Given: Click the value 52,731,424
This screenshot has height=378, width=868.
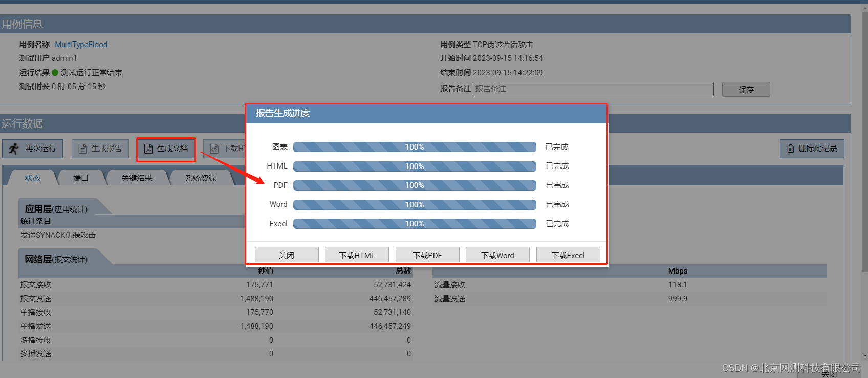Looking at the screenshot, I should tap(392, 285).
